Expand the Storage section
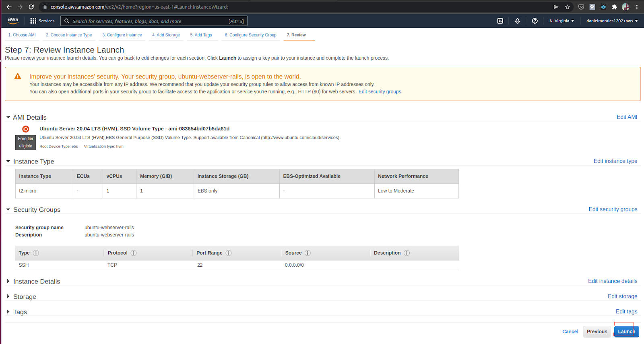The height and width of the screenshot is (344, 644). [x=8, y=296]
